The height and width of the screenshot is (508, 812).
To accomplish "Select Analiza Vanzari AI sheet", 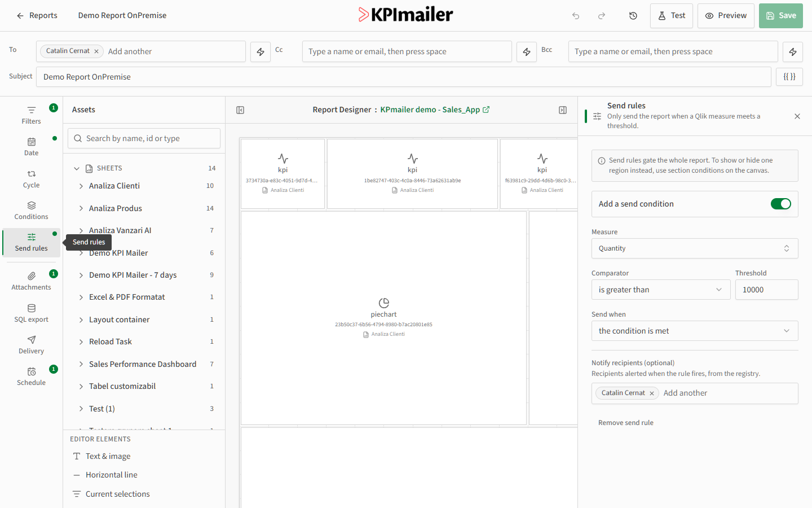I will (120, 230).
